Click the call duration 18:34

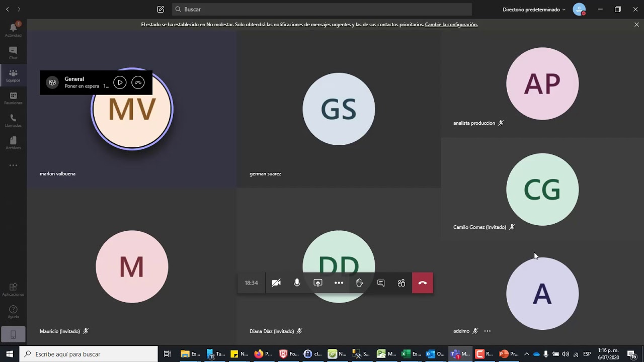251,283
